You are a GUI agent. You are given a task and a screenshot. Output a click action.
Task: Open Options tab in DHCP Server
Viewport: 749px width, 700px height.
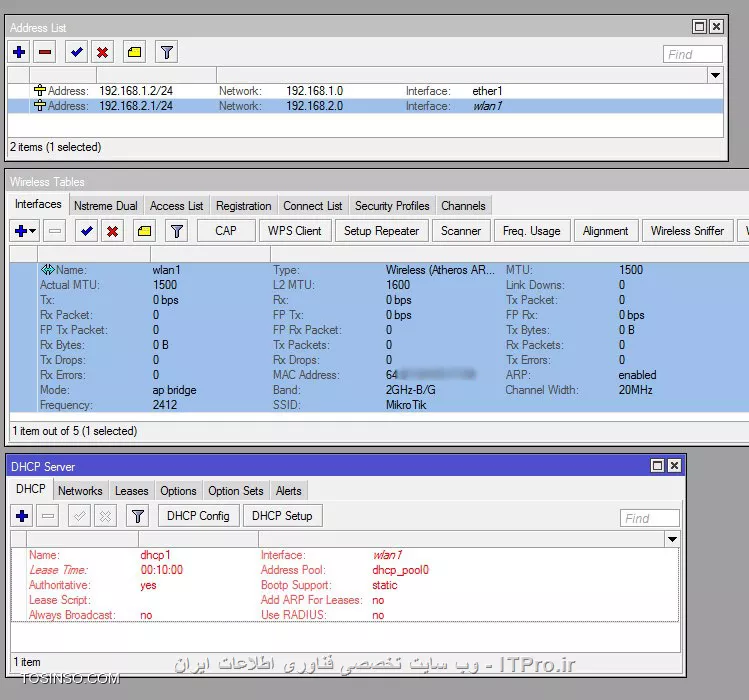[178, 491]
